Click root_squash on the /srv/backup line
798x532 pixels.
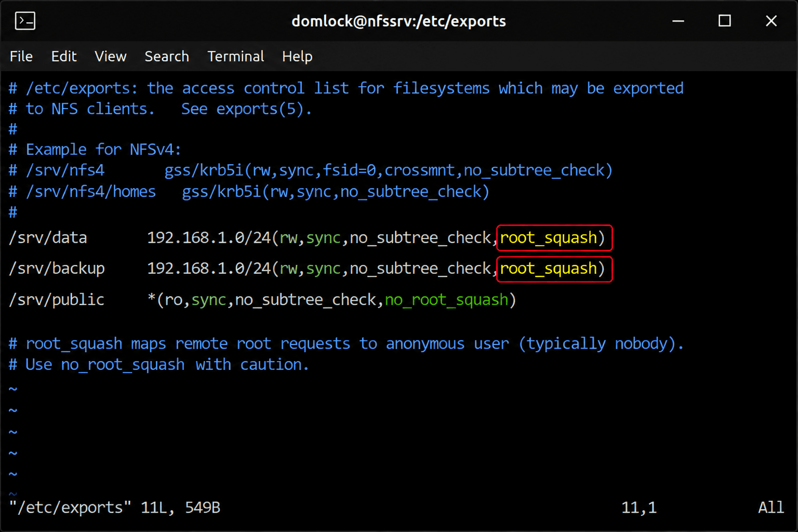coord(549,269)
